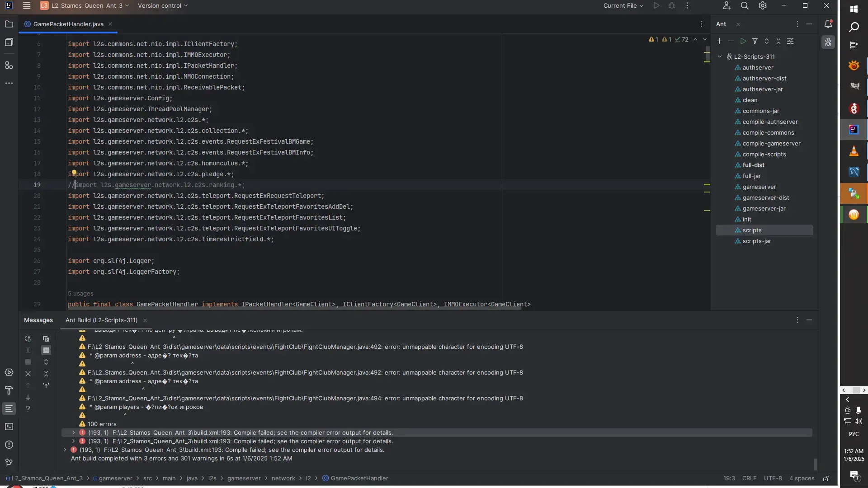Click the gameserver breadcrumb module
This screenshot has width=868, height=488.
[113, 478]
